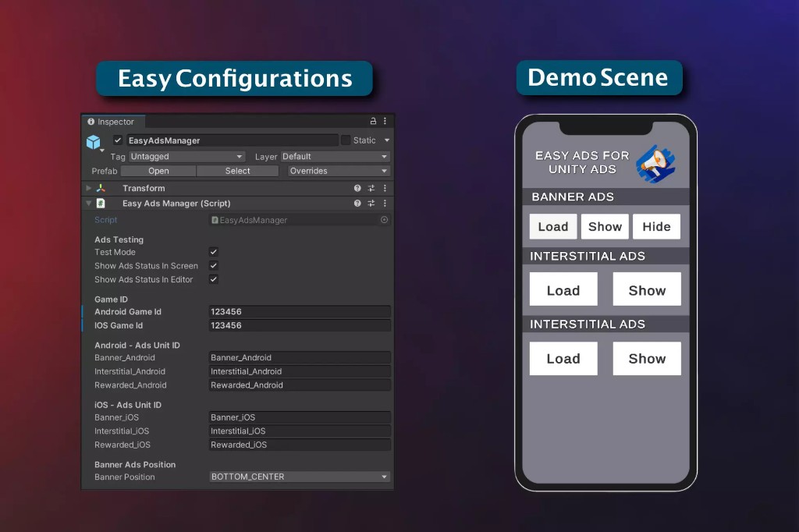Click the Rewarded_Android value field
This screenshot has height=532, width=799.
[x=300, y=385]
